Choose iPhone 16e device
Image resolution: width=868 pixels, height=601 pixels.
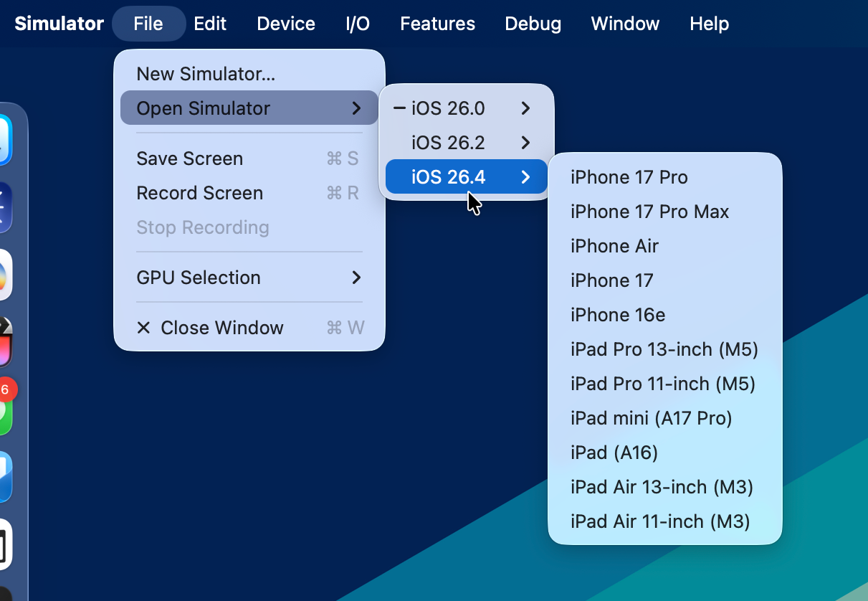tap(618, 315)
